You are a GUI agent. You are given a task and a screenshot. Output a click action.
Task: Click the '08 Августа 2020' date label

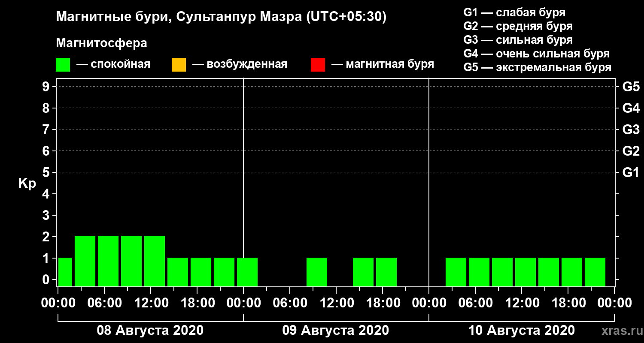click(150, 331)
